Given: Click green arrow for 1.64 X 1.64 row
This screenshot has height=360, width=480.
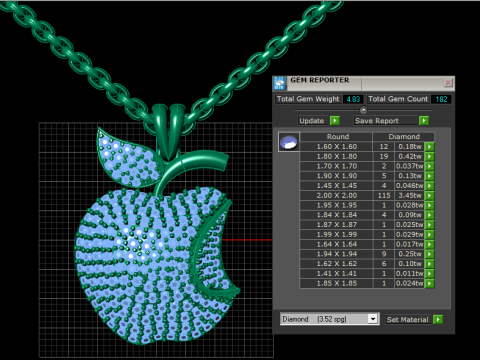Looking at the screenshot, I should coord(429,244).
